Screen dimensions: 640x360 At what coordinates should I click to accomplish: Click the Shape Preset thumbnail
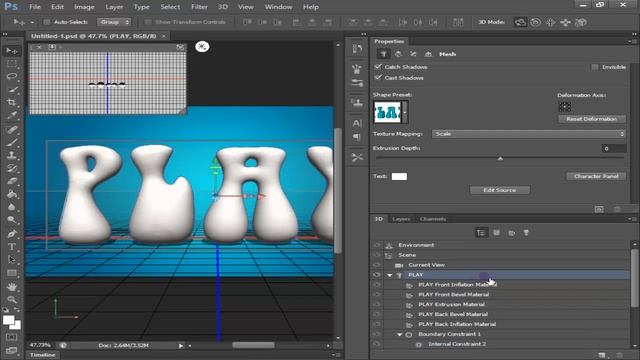click(387, 112)
